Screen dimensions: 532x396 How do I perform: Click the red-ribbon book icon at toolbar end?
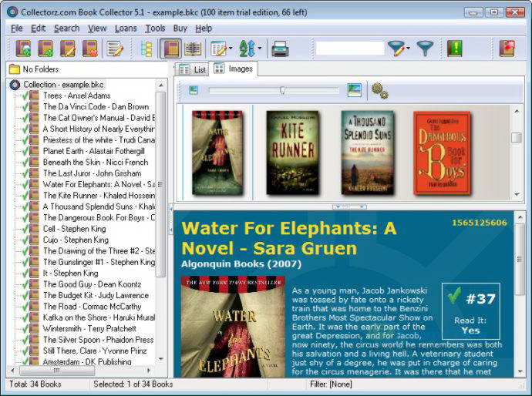pyautogui.click(x=507, y=49)
